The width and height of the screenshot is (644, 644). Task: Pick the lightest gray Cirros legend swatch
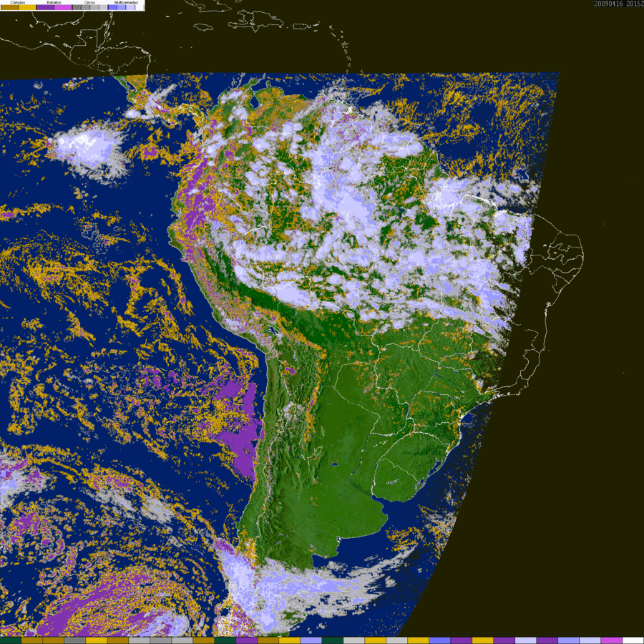104,7
